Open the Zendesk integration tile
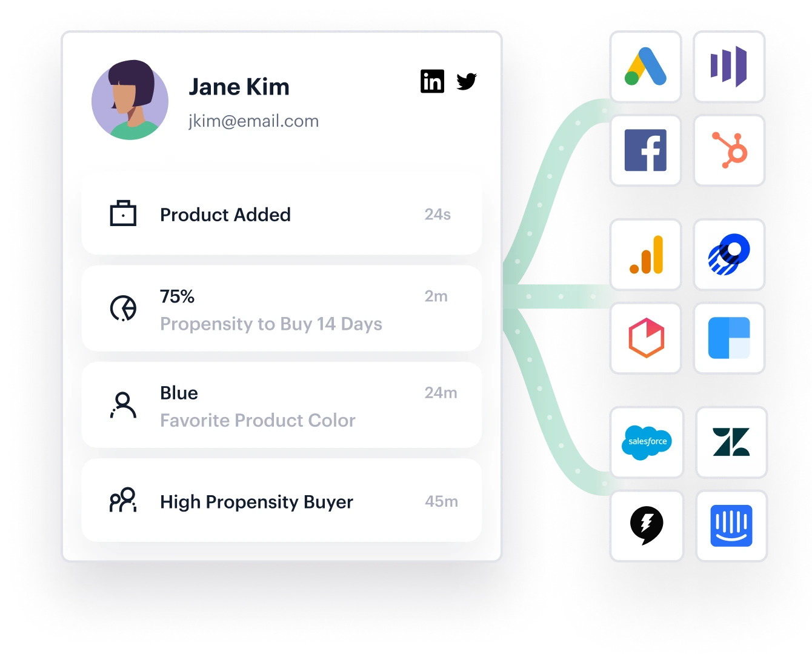 click(731, 442)
